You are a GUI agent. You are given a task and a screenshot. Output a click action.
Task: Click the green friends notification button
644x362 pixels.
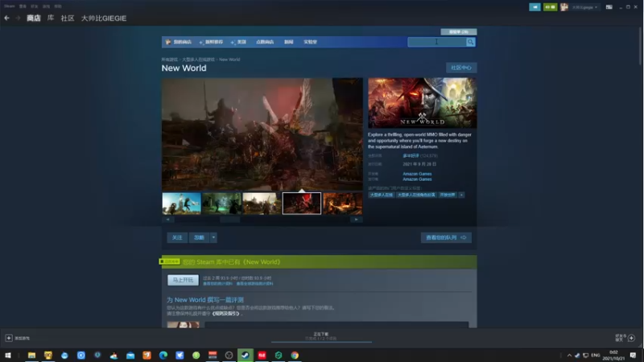point(550,7)
